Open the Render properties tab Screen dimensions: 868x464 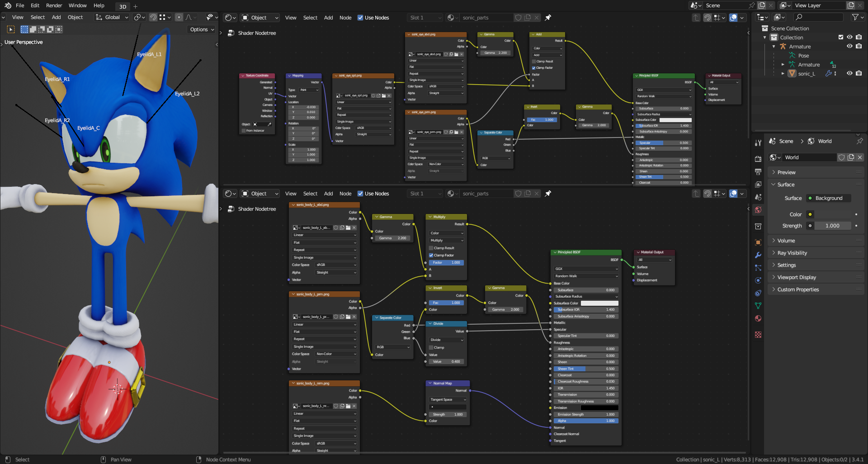758,159
